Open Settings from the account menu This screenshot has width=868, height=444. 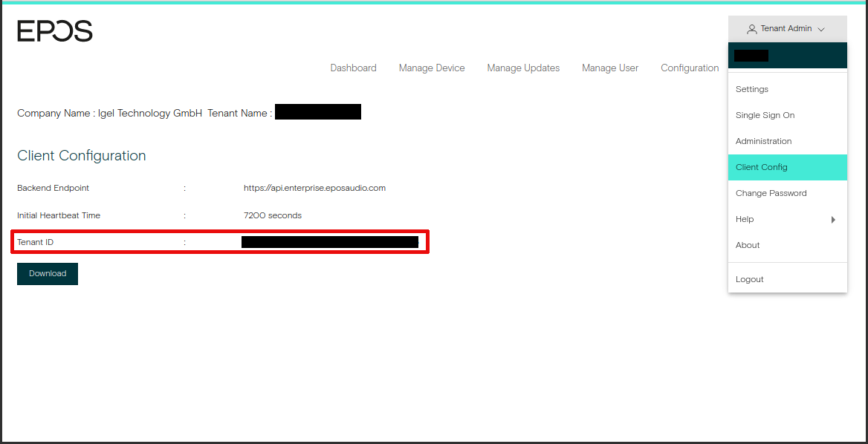click(x=751, y=89)
